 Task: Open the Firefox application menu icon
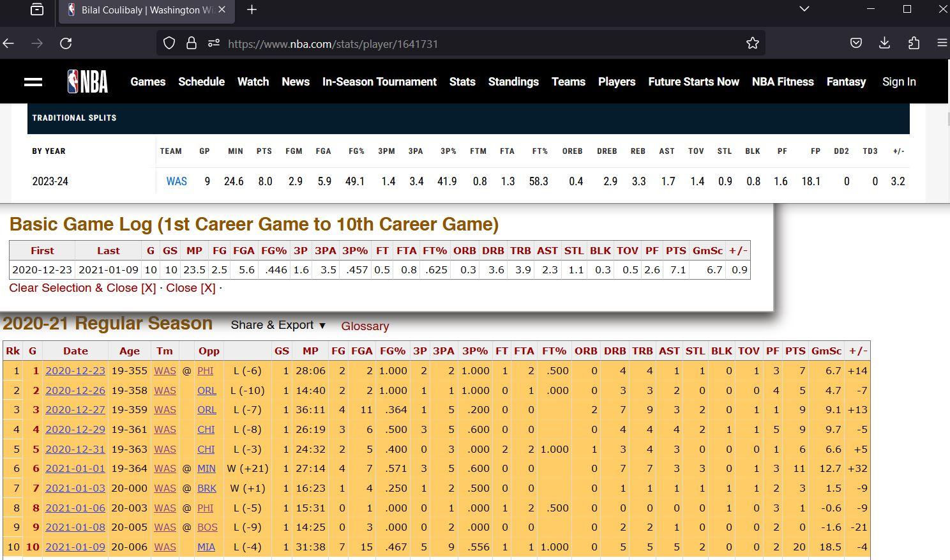[x=942, y=43]
